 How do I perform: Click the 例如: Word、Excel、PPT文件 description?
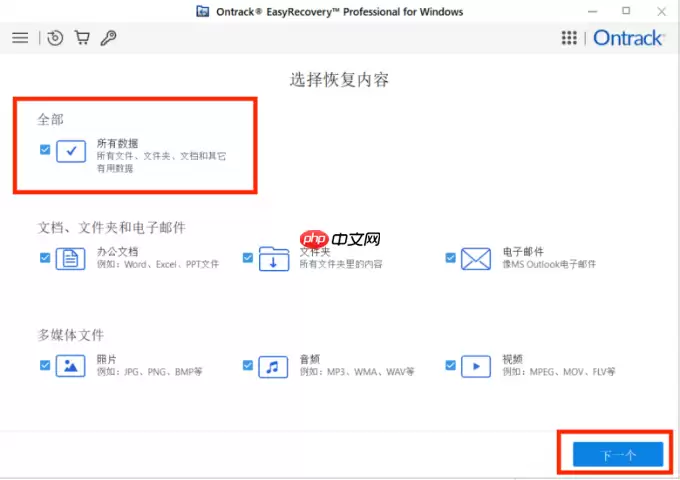point(158,264)
